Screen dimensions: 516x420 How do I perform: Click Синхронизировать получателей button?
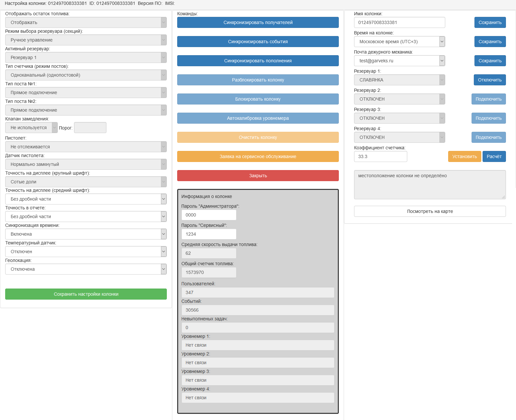[x=258, y=22]
